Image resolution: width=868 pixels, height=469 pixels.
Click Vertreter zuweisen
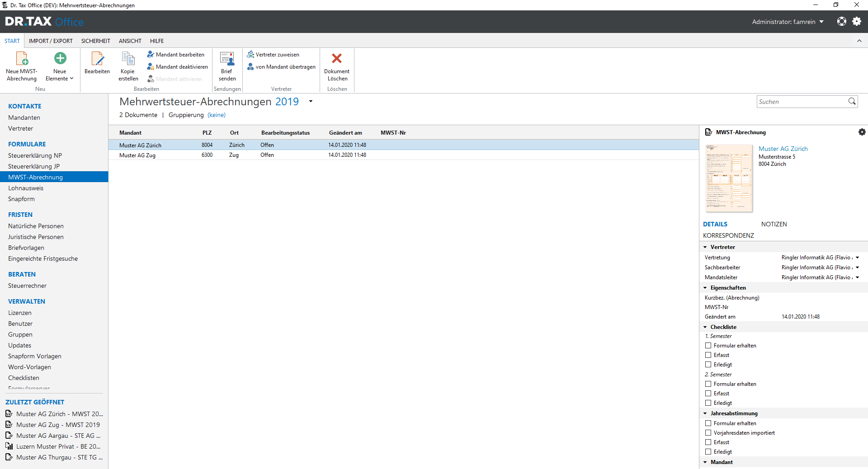[x=273, y=55]
